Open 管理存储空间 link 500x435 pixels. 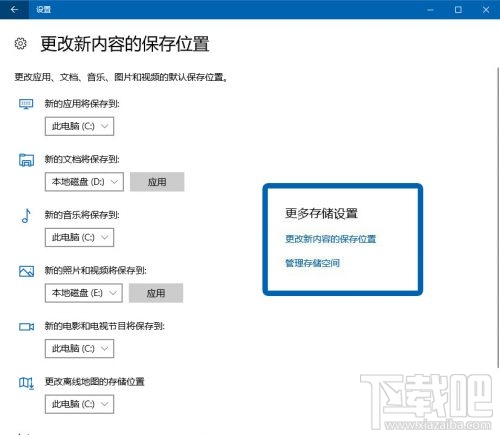click(312, 263)
